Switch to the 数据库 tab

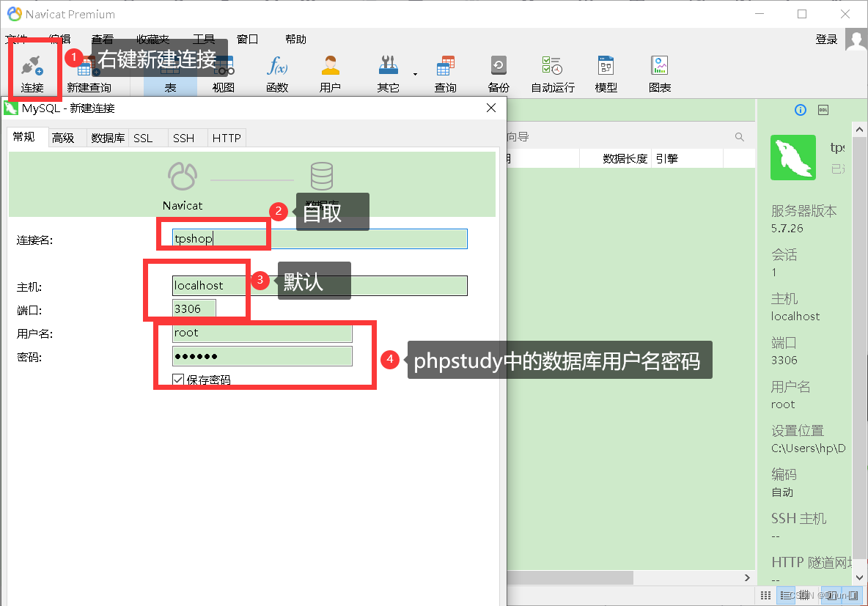[108, 138]
